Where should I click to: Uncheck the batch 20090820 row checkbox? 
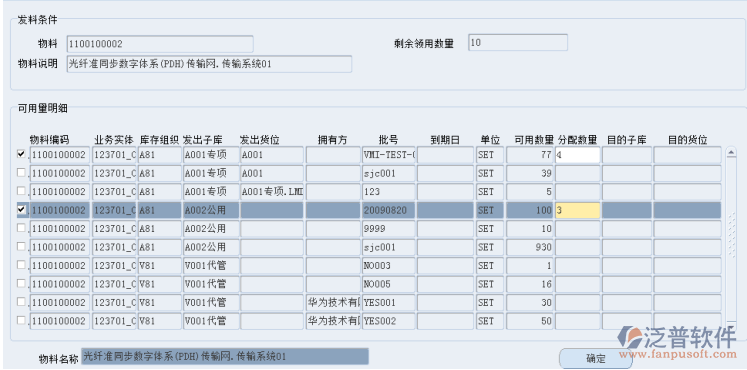[x=21, y=210]
